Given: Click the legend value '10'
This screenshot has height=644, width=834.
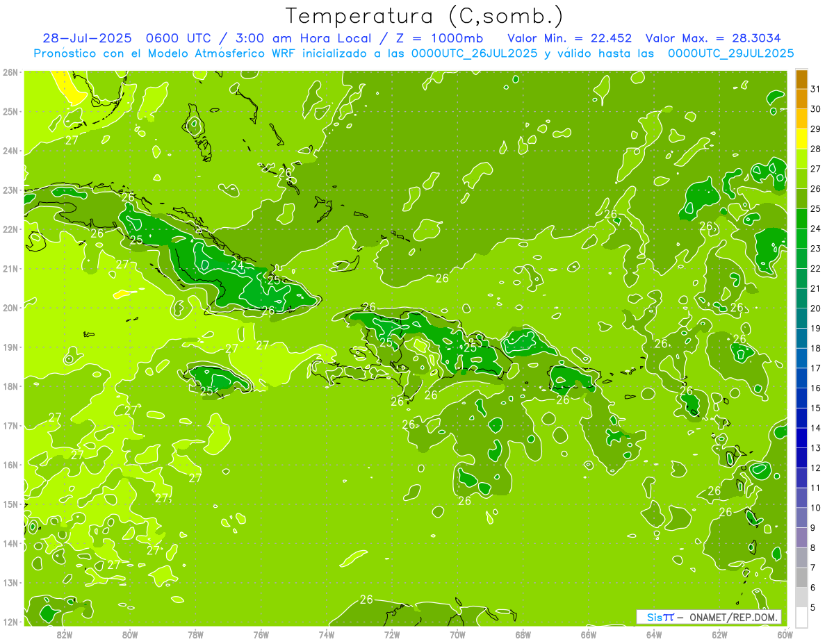Looking at the screenshot, I should click(x=816, y=507).
